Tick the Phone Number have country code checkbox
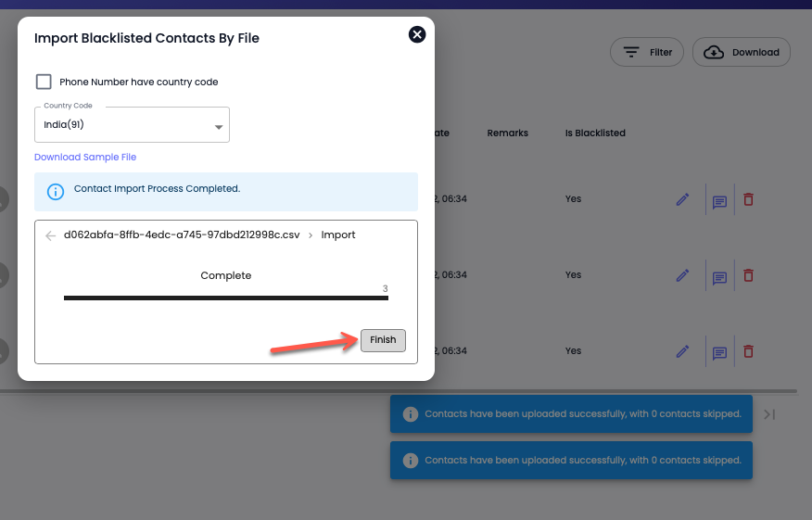812x520 pixels. (x=44, y=82)
